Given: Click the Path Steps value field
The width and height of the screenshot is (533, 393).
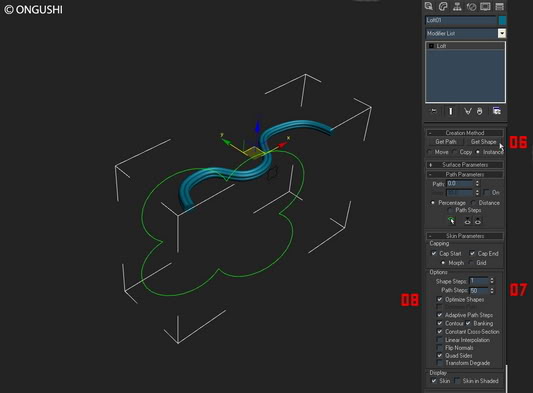Looking at the screenshot, I should click(x=479, y=290).
